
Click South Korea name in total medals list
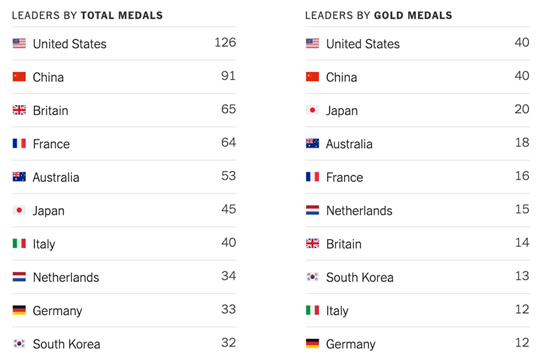(x=66, y=344)
